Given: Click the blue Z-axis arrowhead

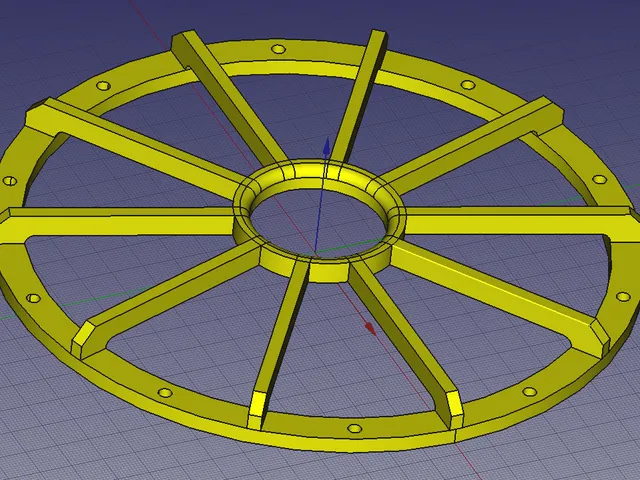Looking at the screenshot, I should pyautogui.click(x=327, y=147).
